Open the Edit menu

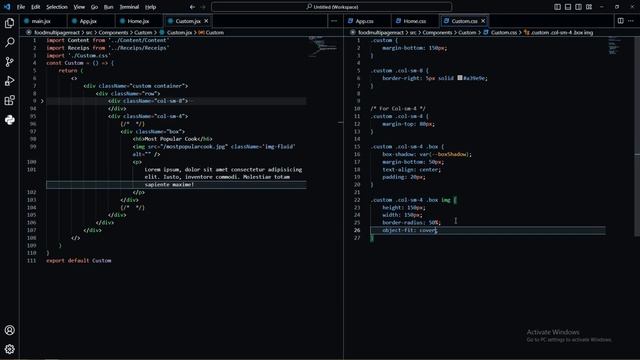pos(36,7)
